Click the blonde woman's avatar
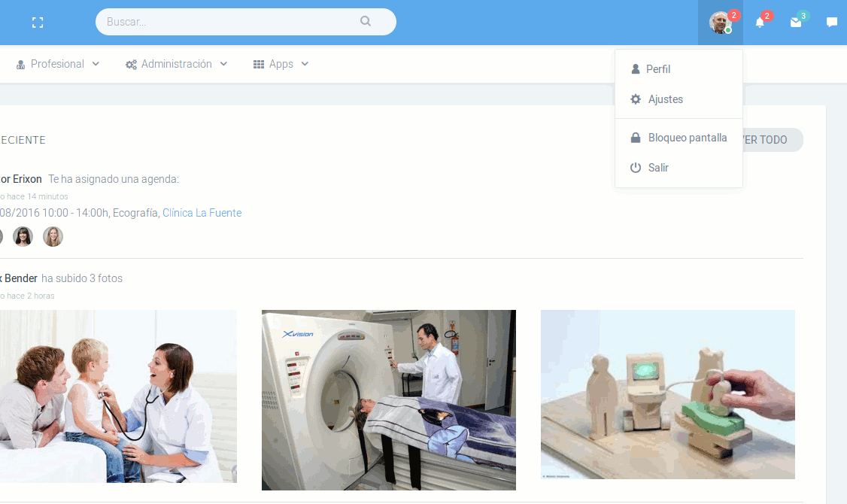The image size is (847, 504). tap(53, 237)
